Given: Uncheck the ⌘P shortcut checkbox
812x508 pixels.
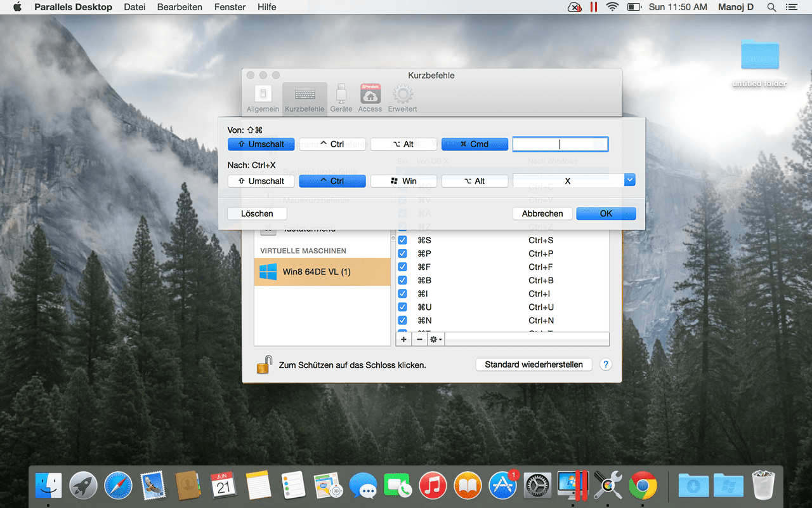Looking at the screenshot, I should tap(402, 253).
